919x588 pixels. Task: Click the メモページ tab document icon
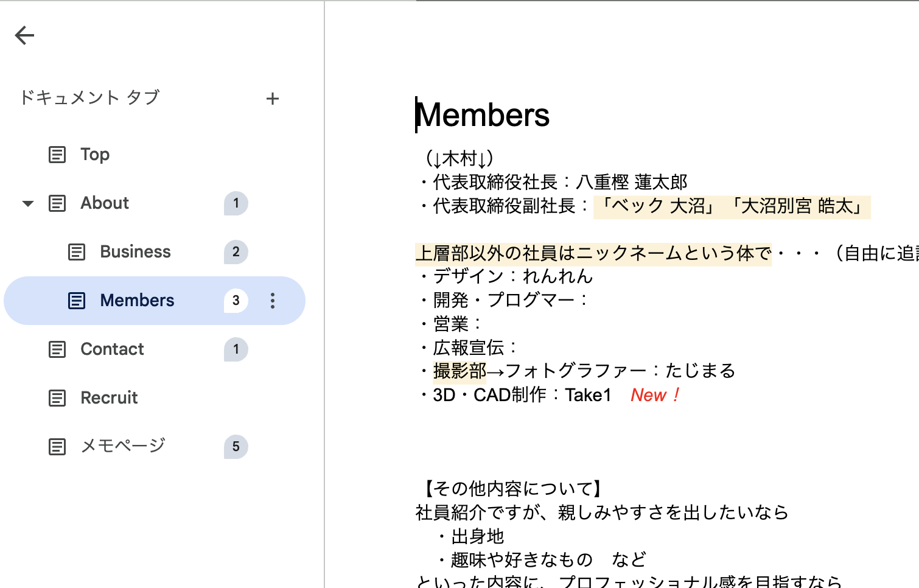[57, 447]
